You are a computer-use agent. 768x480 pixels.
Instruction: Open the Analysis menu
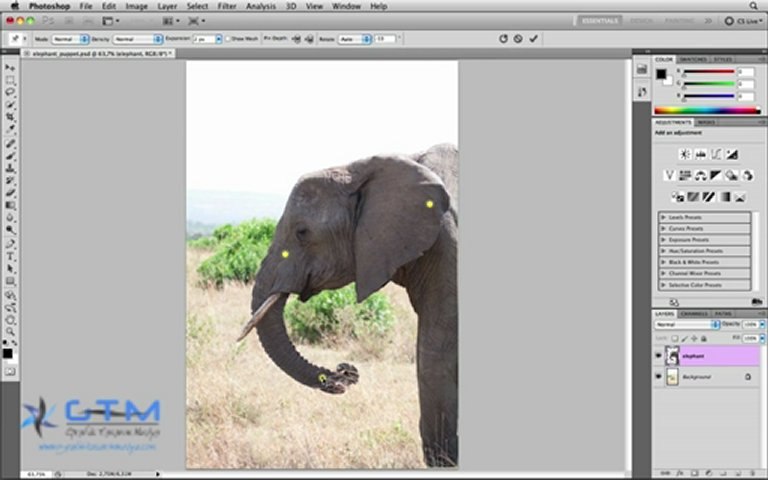(261, 6)
